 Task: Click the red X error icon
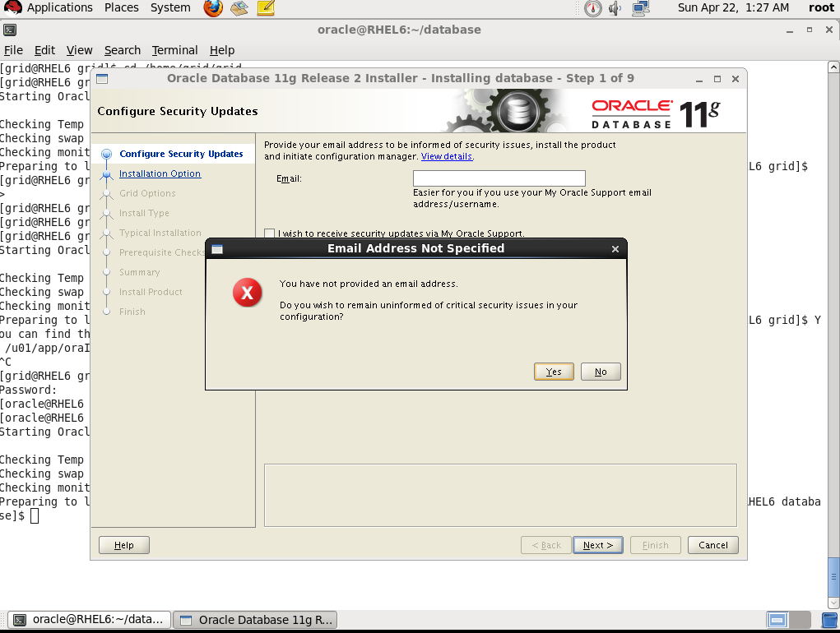click(x=247, y=292)
